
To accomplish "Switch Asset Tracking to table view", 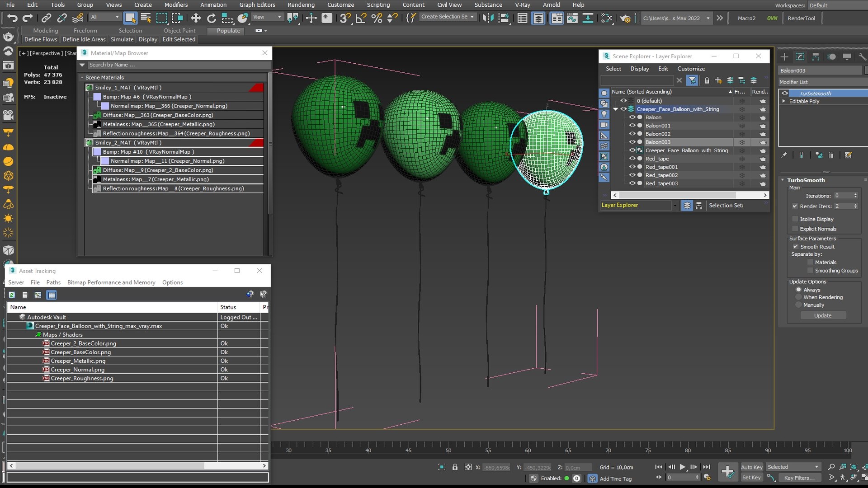I will (52, 295).
